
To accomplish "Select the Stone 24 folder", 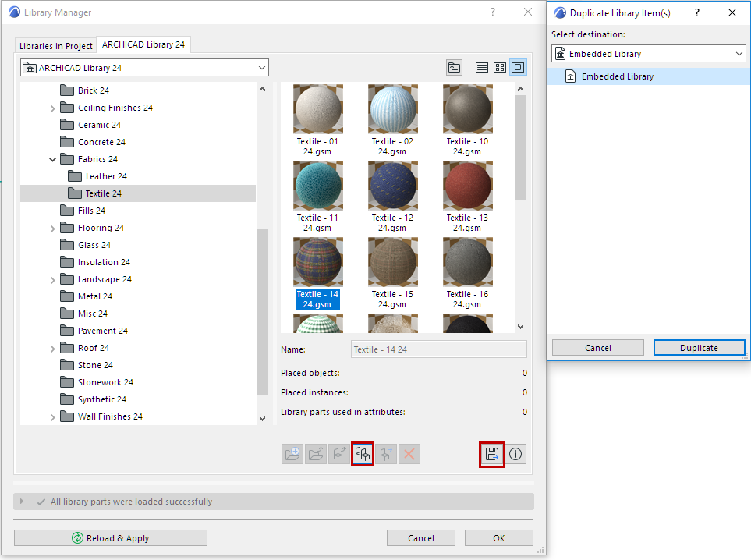I will (87, 366).
